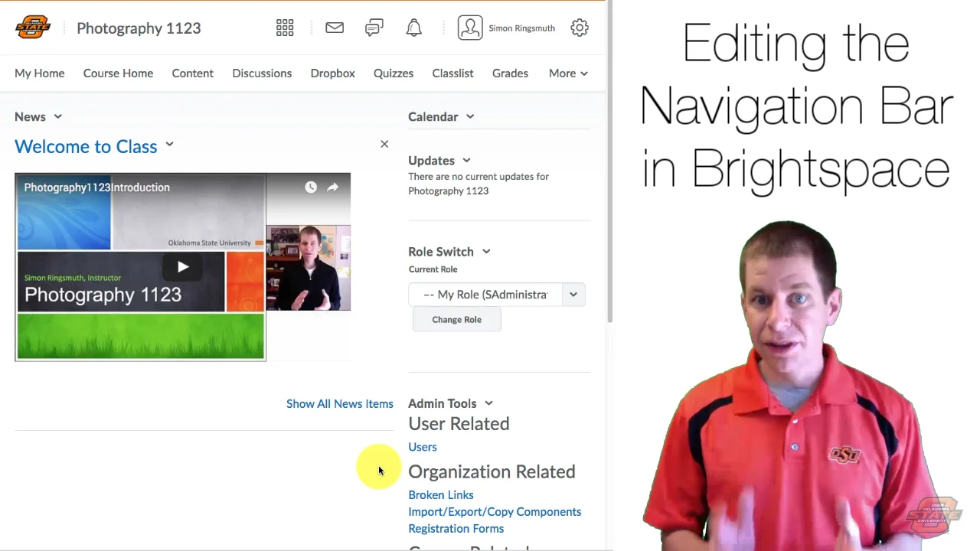This screenshot has height=551, width=980.
Task: Click the Simon Ringsmuth profile avatar
Action: 470,28
